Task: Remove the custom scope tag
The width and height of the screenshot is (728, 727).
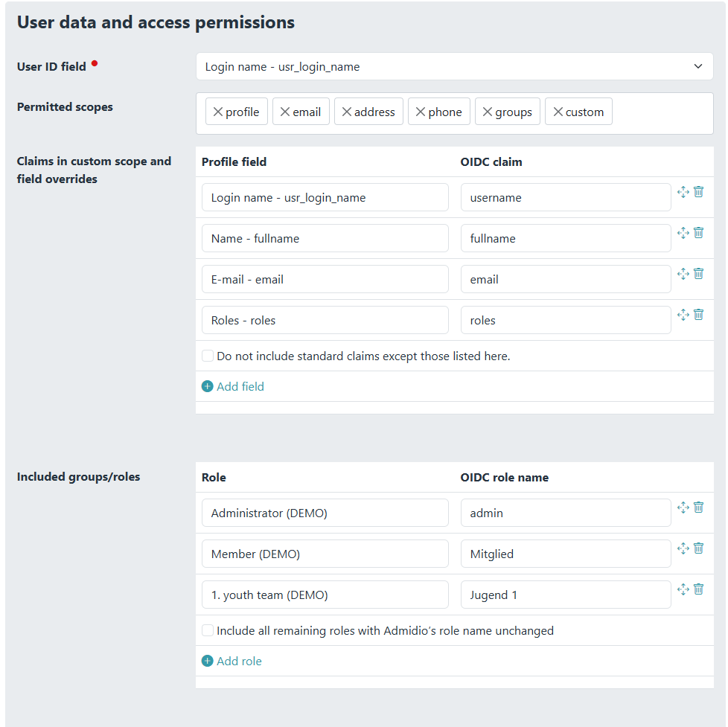Action: click(x=558, y=112)
